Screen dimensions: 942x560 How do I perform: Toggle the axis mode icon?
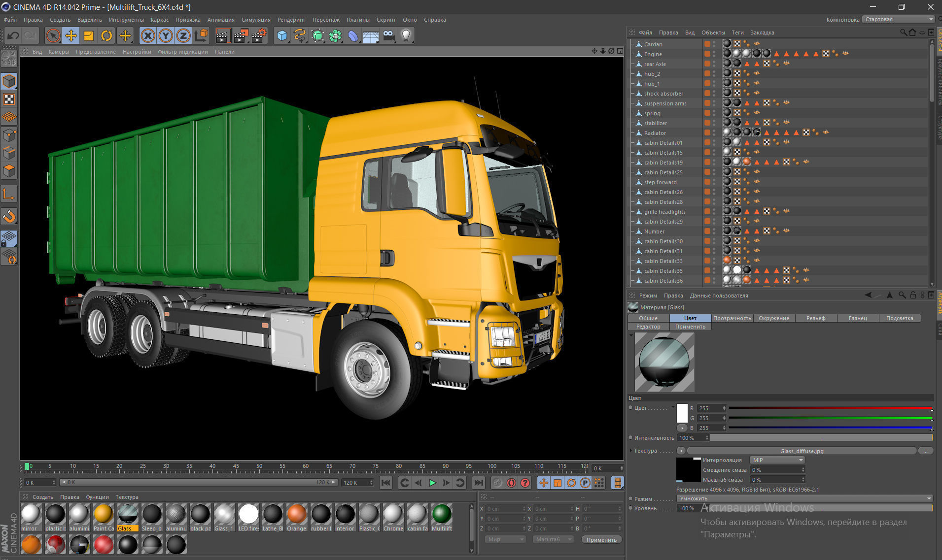coord(9,194)
